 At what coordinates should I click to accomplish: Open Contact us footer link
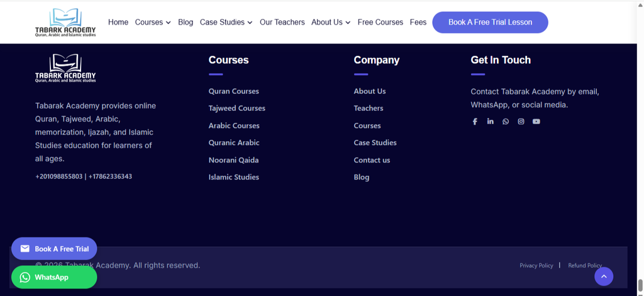coord(372,160)
